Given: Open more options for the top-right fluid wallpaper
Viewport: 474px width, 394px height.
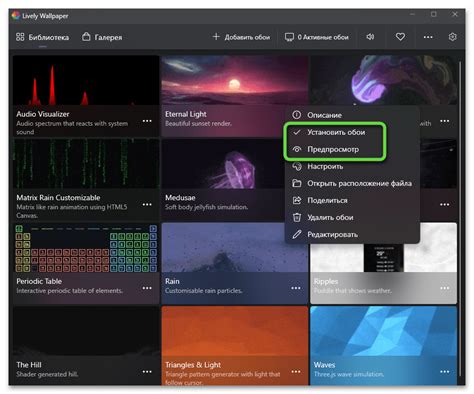Looking at the screenshot, I should (x=445, y=121).
